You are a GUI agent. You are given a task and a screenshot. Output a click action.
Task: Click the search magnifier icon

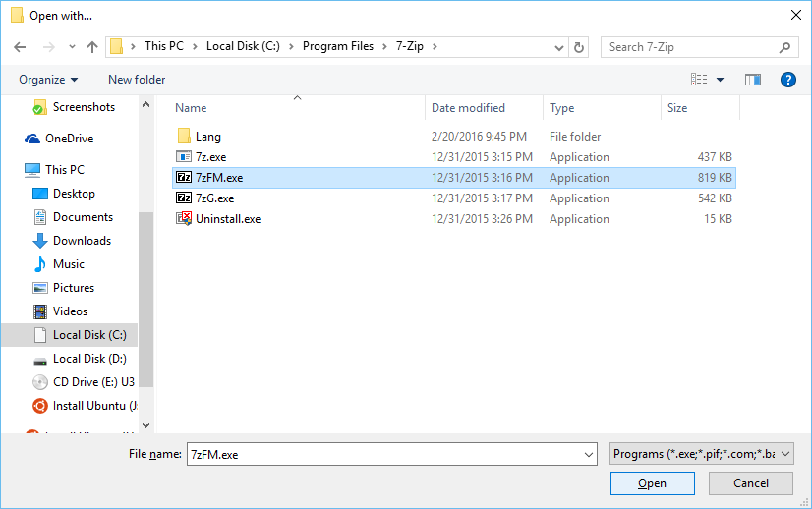[785, 47]
